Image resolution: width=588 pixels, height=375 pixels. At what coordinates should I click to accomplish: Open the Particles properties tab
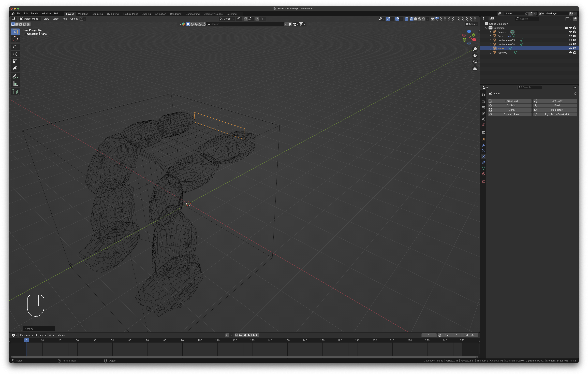pyautogui.click(x=484, y=151)
